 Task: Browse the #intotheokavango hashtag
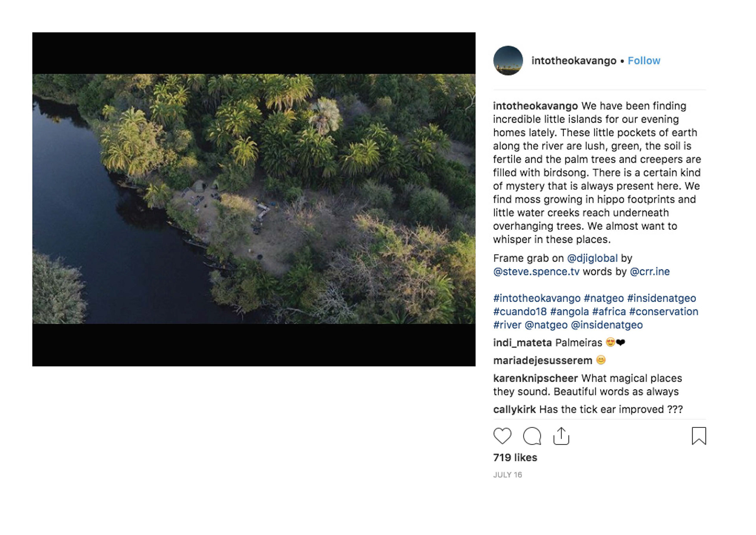point(537,298)
